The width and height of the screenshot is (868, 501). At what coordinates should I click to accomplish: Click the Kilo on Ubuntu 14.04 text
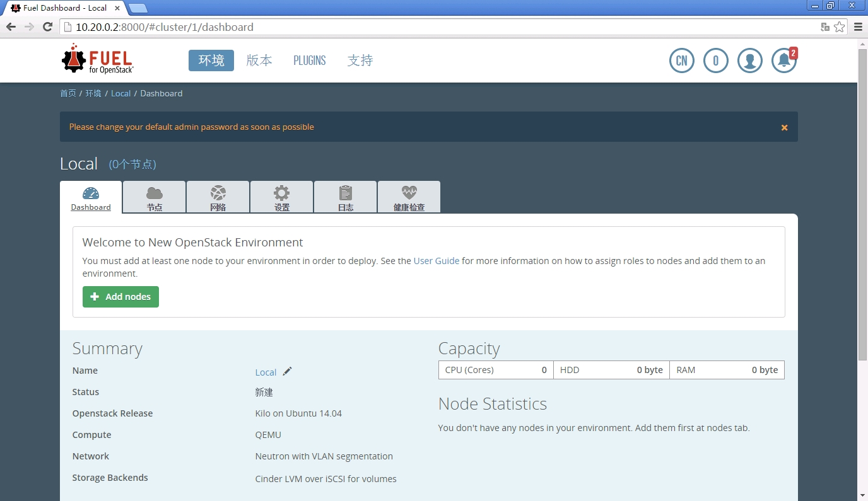[x=298, y=413]
